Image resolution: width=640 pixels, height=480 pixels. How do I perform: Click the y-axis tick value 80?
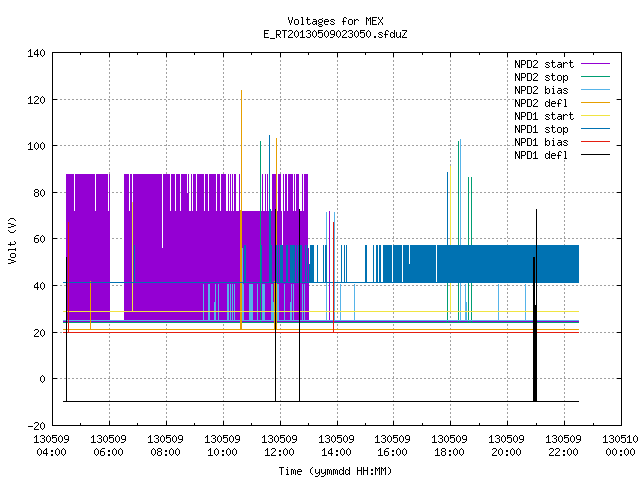click(40, 193)
